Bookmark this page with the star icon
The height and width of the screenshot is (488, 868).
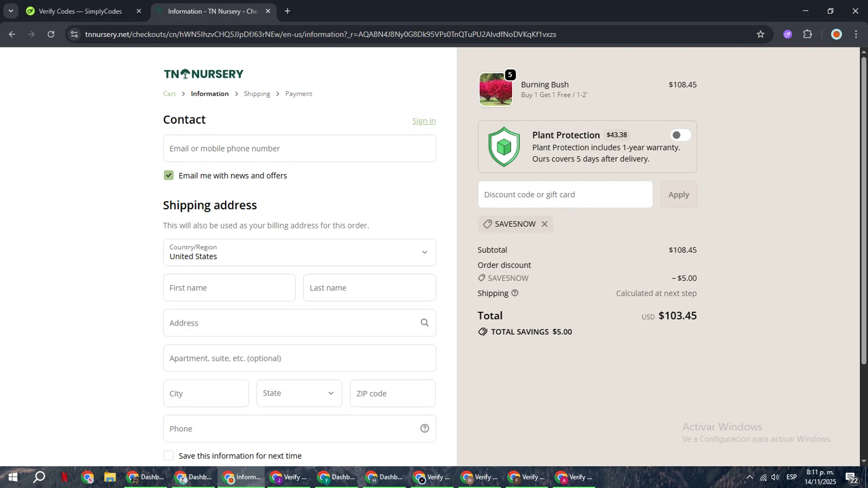point(760,34)
